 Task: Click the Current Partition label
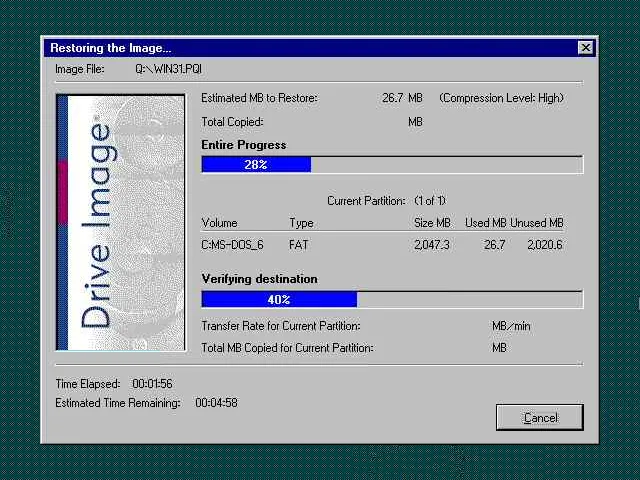(x=367, y=201)
